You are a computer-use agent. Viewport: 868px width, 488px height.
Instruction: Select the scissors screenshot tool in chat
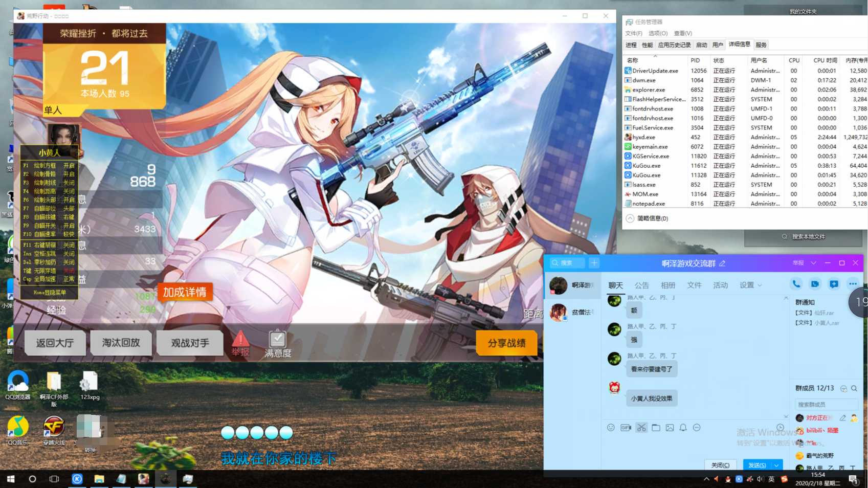641,428
